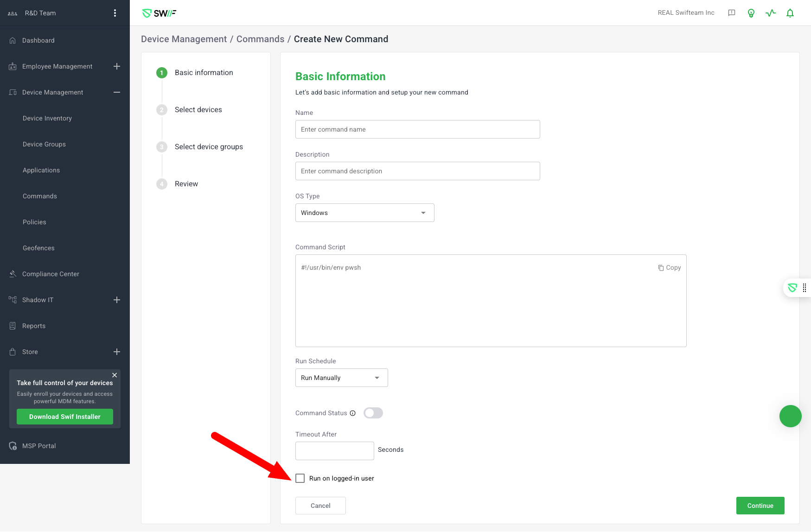The width and height of the screenshot is (811, 532).
Task: Click the Continue button
Action: point(760,506)
